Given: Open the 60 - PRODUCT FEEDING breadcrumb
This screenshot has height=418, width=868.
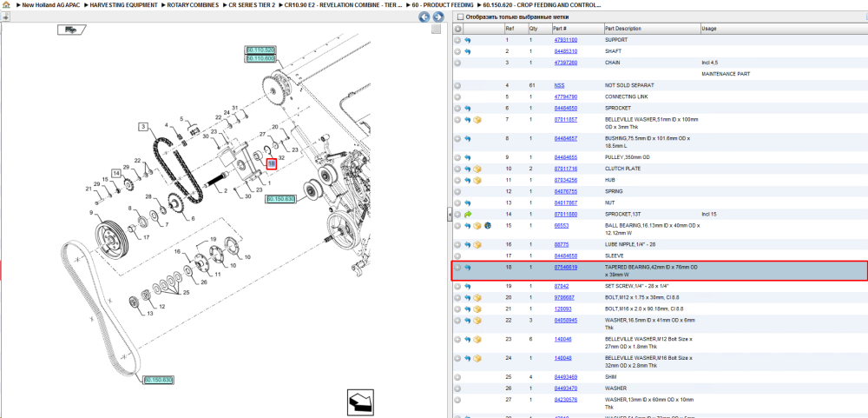Looking at the screenshot, I should [443, 4].
